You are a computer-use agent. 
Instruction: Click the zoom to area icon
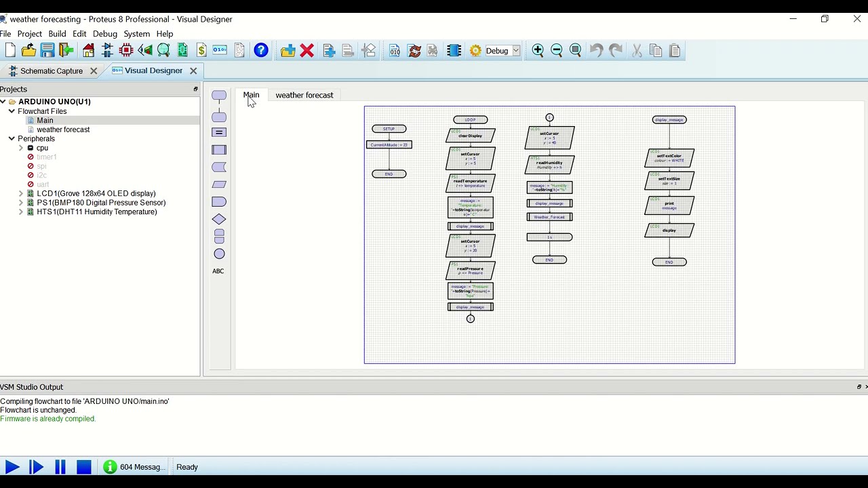576,50
